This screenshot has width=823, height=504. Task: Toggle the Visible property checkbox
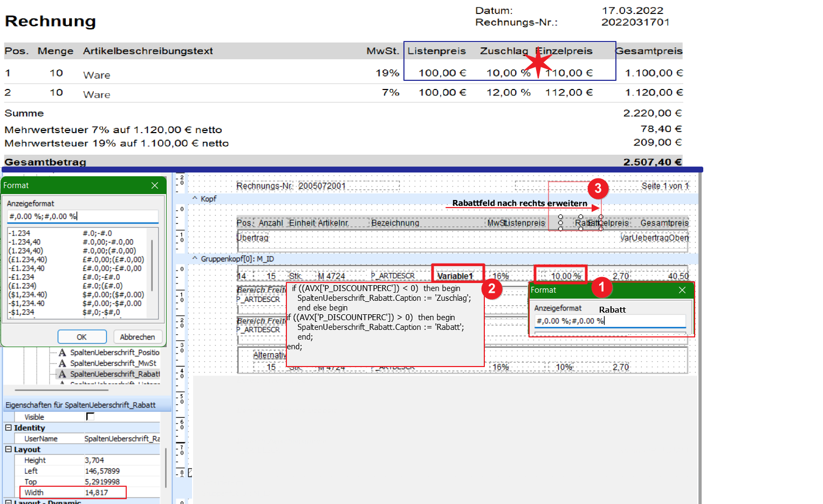tap(90, 417)
